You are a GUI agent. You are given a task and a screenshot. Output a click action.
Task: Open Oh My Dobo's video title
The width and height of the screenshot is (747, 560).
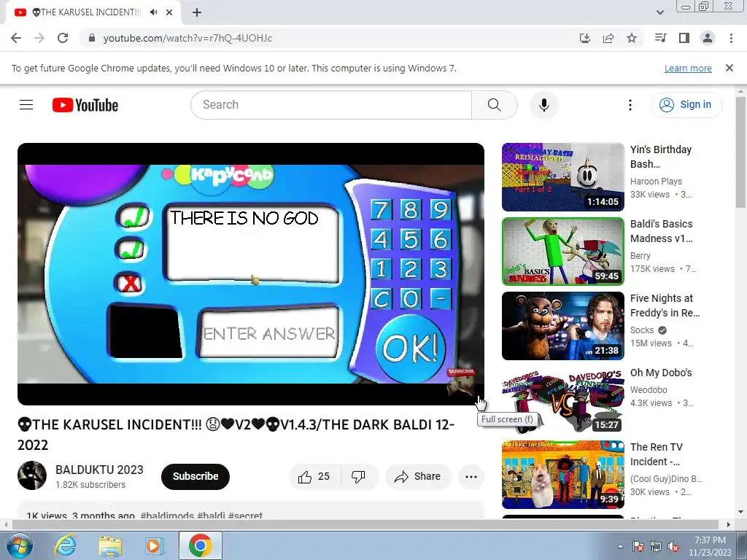point(661,373)
